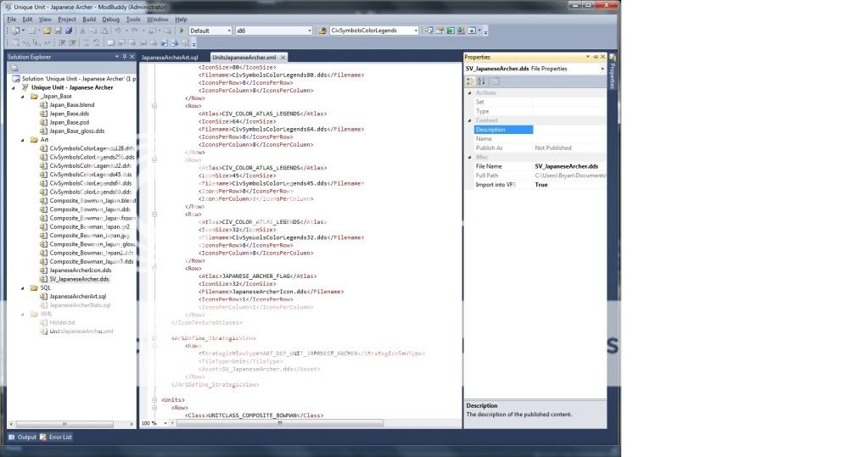Open the Debug menu
Viewport: 868px width, 457px height.
[110, 20]
